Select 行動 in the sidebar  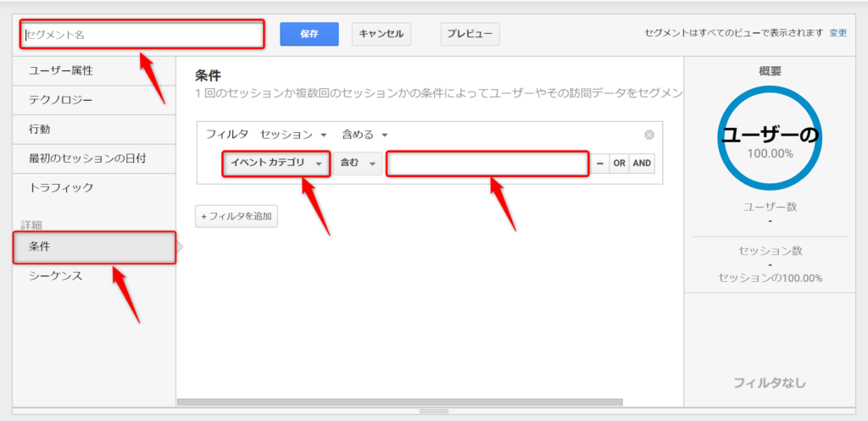click(94, 130)
